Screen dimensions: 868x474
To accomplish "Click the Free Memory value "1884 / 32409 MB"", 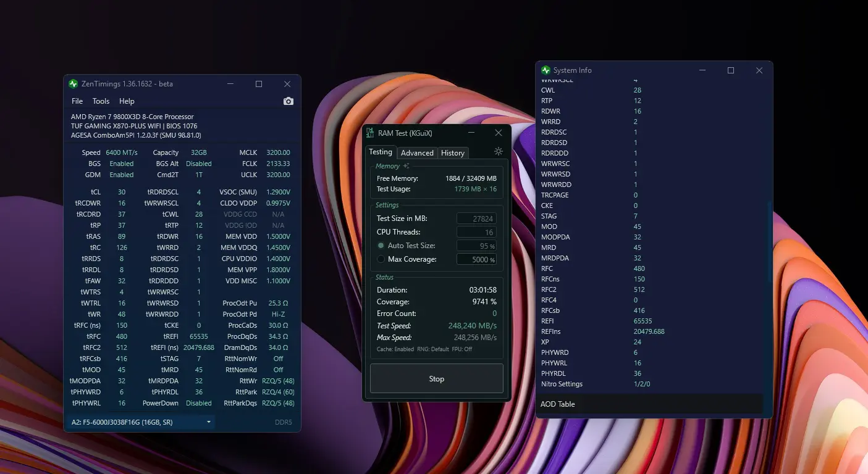I will 471,178.
